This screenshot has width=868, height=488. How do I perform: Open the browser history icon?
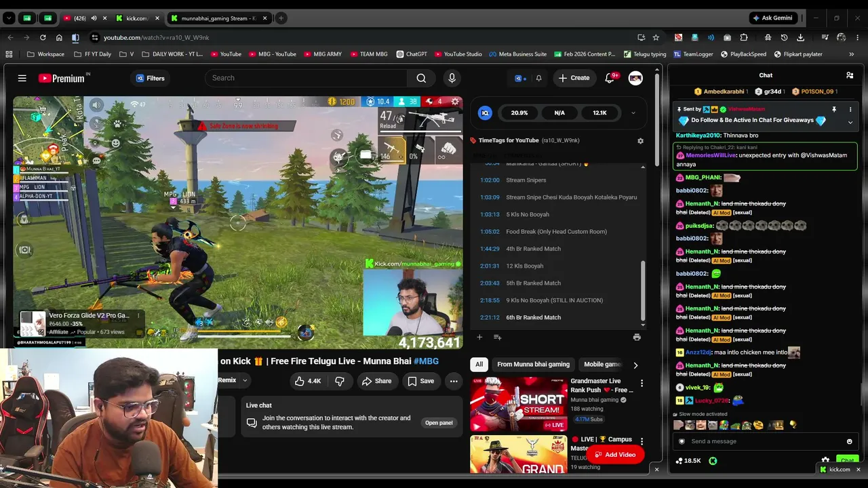[x=784, y=37]
